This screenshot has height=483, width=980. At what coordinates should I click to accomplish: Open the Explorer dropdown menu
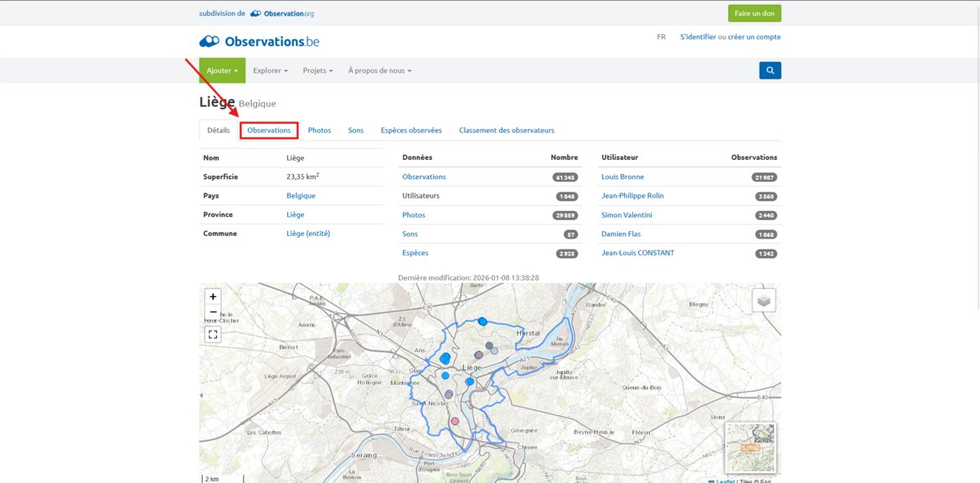pyautogui.click(x=270, y=70)
